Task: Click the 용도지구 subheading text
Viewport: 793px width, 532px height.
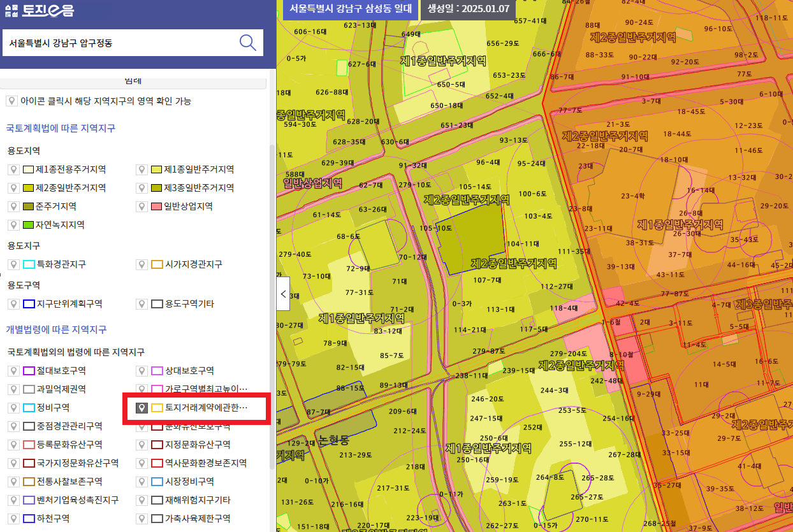Action: point(24,245)
